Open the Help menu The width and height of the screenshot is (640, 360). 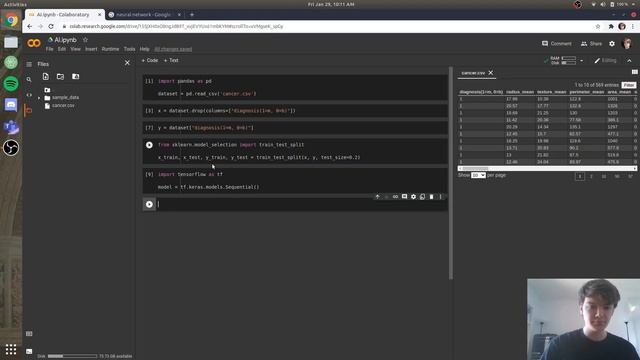point(144,49)
